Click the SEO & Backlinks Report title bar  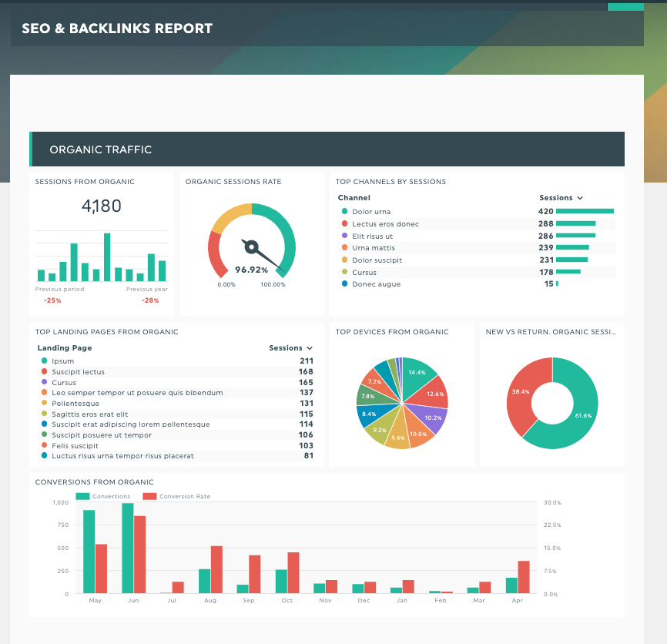pos(327,29)
